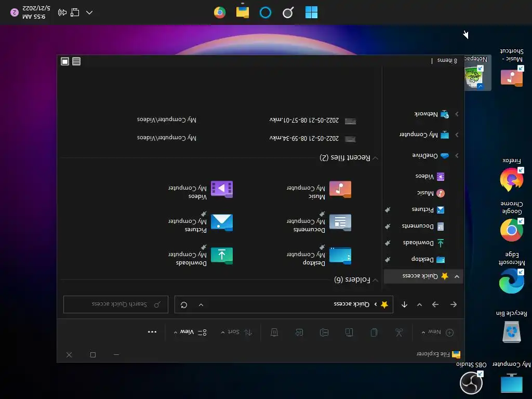Select Documents in the navigation pane

pos(423,227)
